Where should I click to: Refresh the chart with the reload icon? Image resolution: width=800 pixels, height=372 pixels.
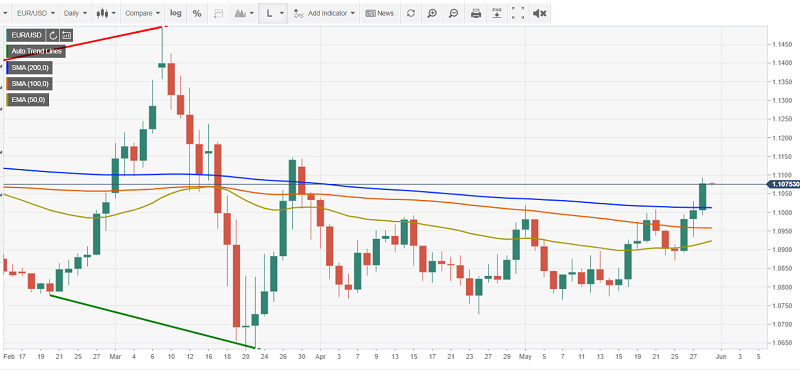[x=411, y=13]
